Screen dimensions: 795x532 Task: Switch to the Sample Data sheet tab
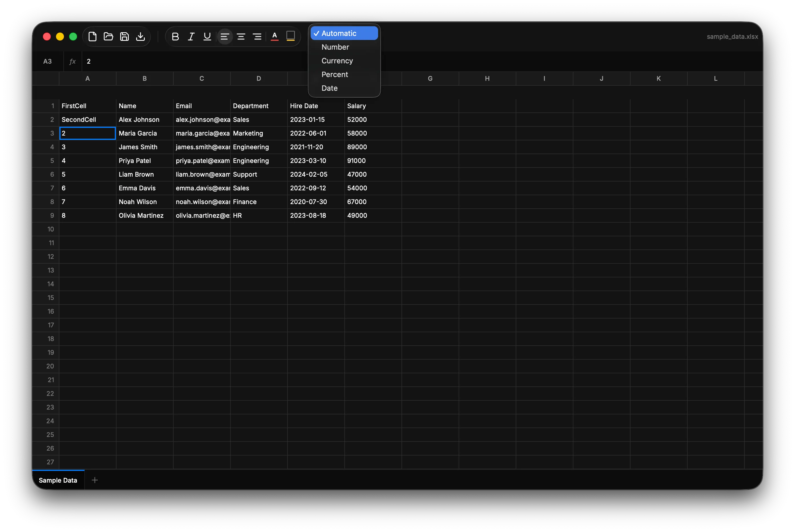pyautogui.click(x=58, y=480)
